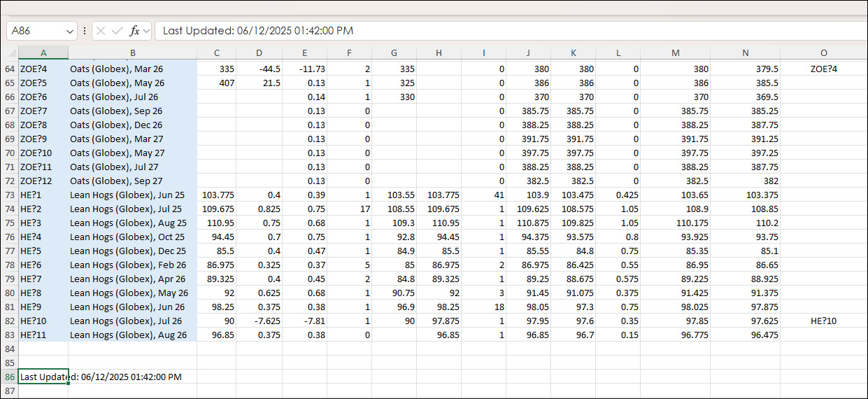This screenshot has height=399, width=868.
Task: Select column B header
Action: click(x=132, y=53)
